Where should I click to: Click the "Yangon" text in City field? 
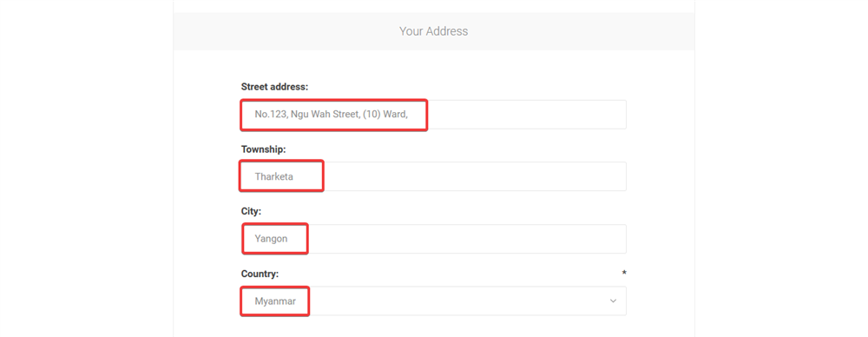[271, 240]
